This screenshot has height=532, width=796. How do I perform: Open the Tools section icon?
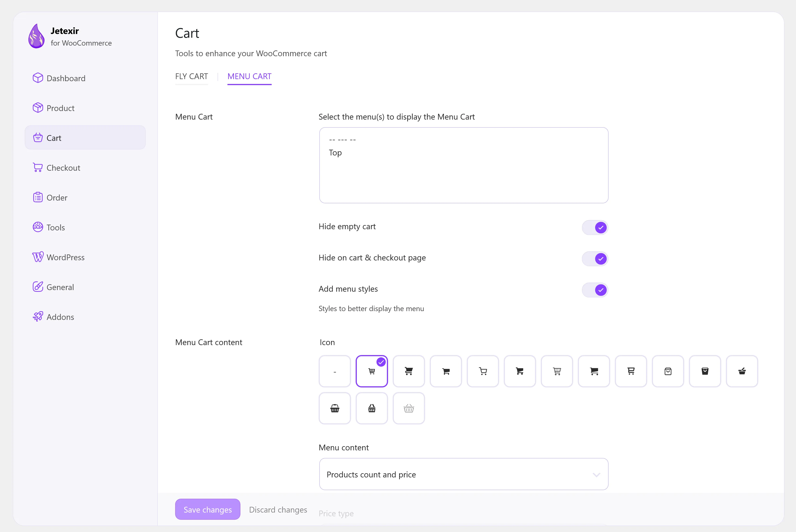pyautogui.click(x=38, y=227)
